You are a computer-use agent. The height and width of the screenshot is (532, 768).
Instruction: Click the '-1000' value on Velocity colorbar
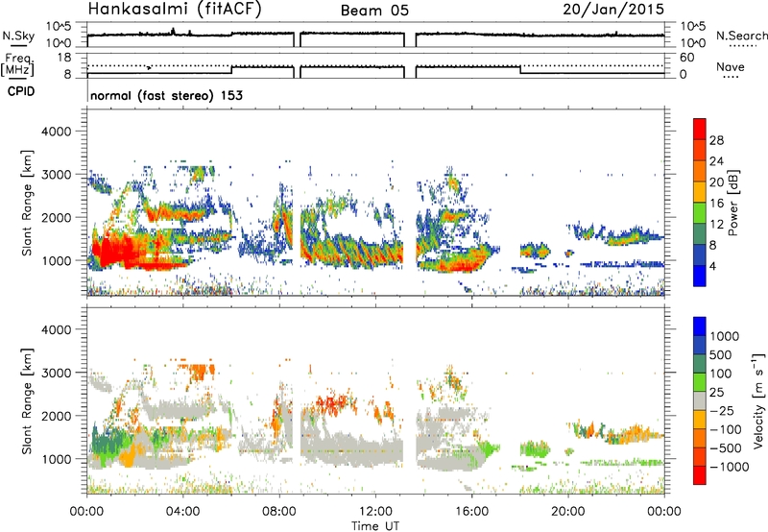[730, 467]
